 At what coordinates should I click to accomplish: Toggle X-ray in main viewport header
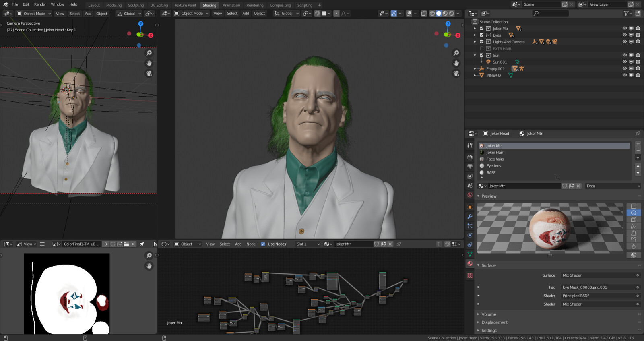tap(424, 13)
